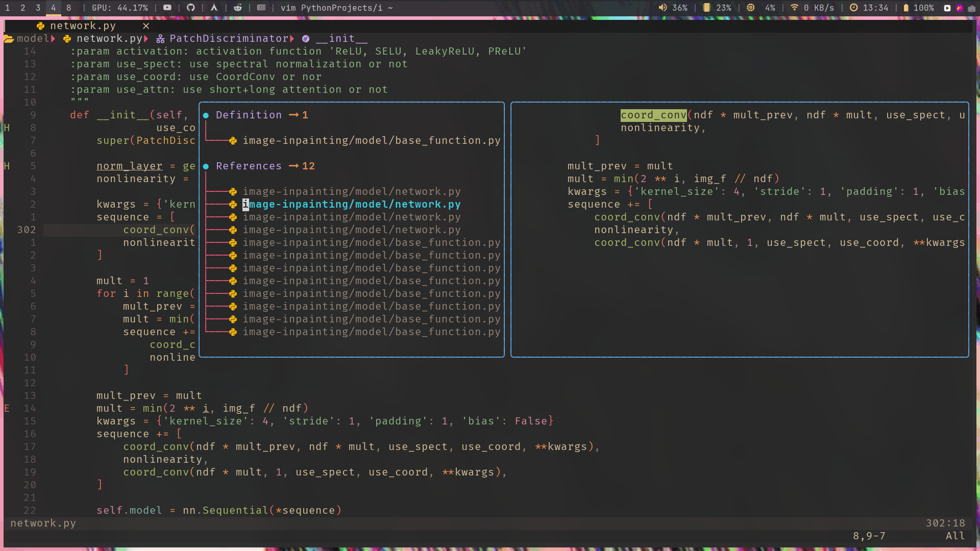
Task: Switch to workspace 2
Action: (23, 8)
